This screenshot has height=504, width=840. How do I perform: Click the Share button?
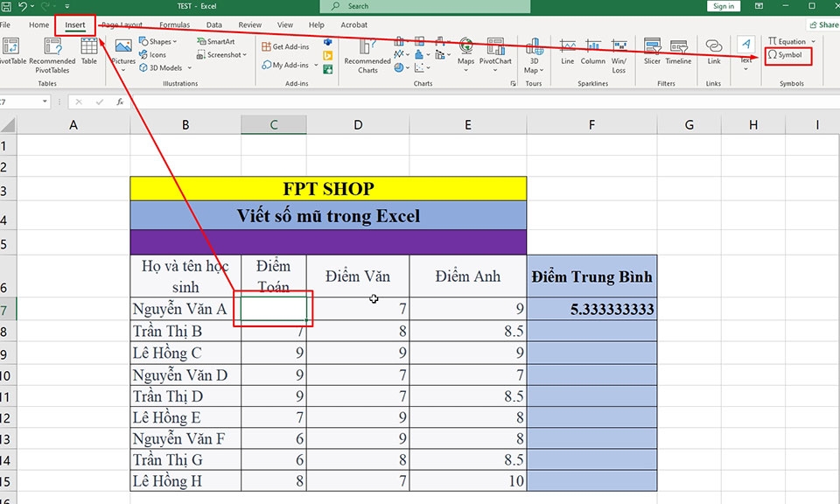(x=825, y=24)
